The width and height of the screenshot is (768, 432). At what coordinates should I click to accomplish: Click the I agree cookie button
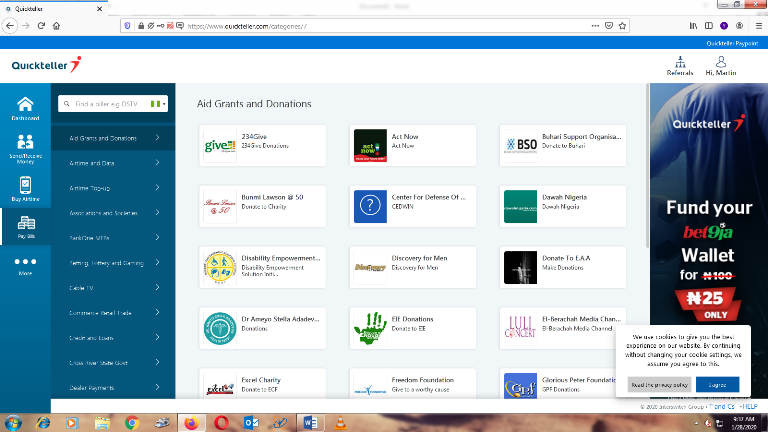[x=711, y=384]
